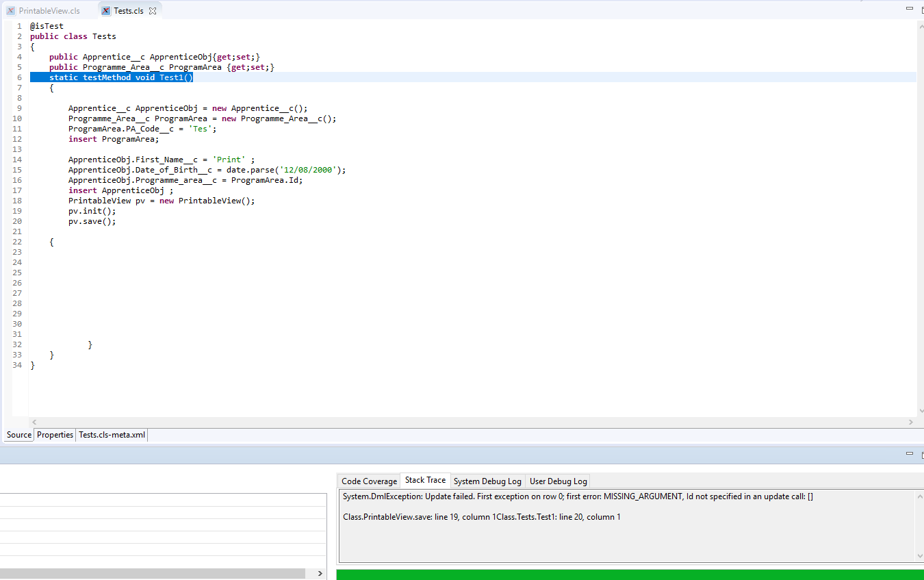
Task: Close the Tests.cls editor tab
Action: (153, 11)
